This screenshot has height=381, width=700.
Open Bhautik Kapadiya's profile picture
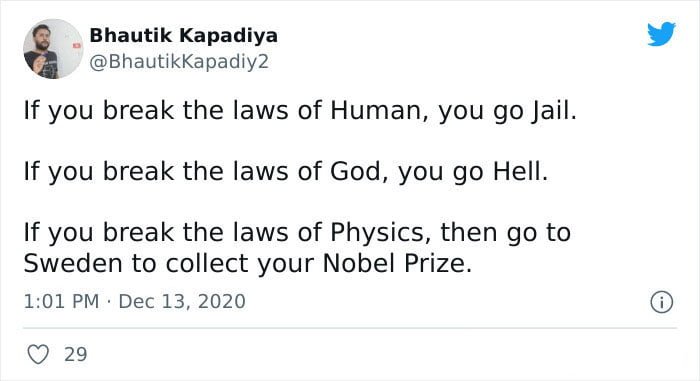tap(53, 49)
